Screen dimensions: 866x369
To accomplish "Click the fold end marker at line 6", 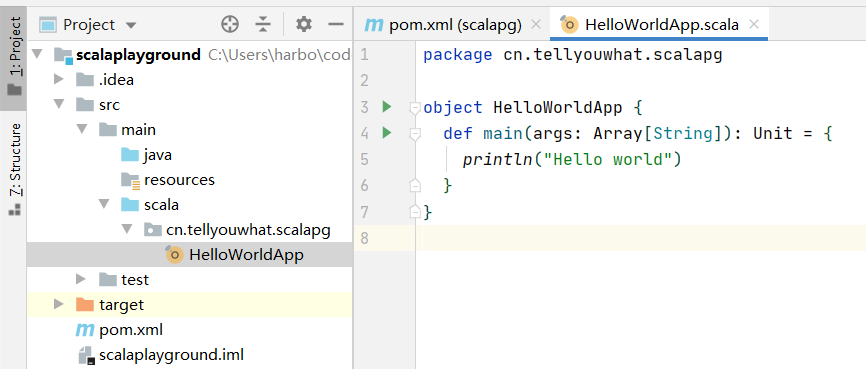I will coord(415,185).
